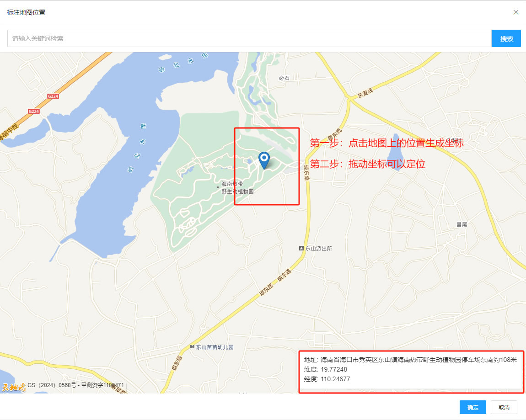Cancel the dialog with 取消 button
Viewport: 526px width, 420px height.
[504, 407]
